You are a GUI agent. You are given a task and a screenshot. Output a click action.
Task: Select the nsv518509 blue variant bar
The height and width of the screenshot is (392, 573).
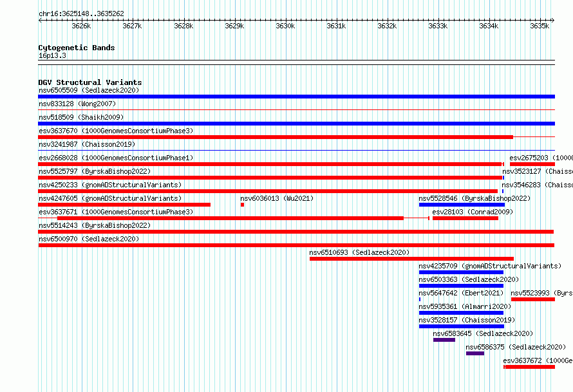pos(296,124)
